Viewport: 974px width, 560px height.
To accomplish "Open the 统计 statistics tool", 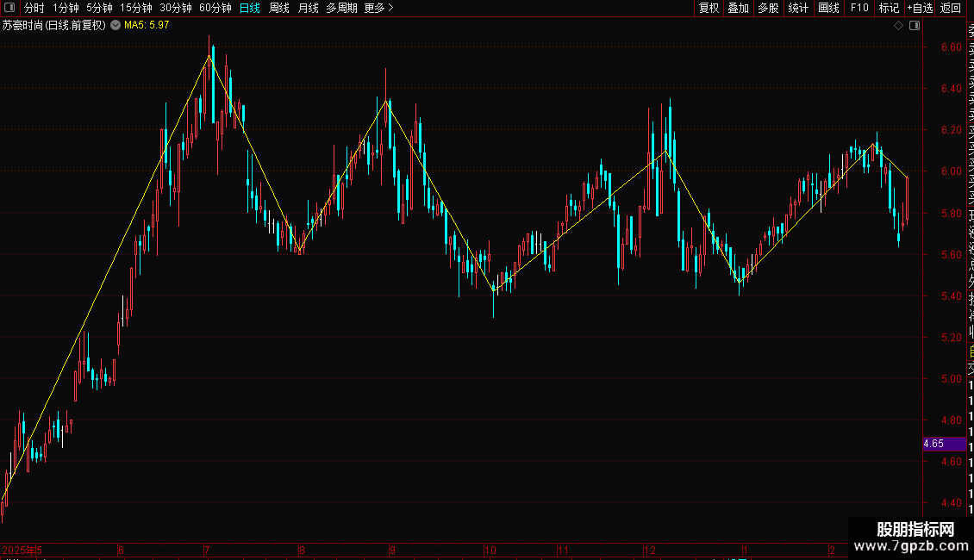I will [798, 8].
